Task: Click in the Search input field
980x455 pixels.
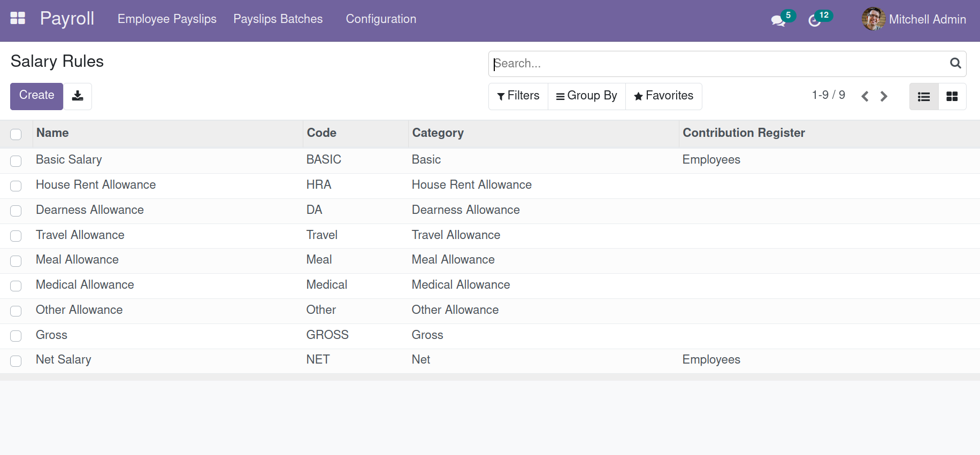Action: pos(717,64)
